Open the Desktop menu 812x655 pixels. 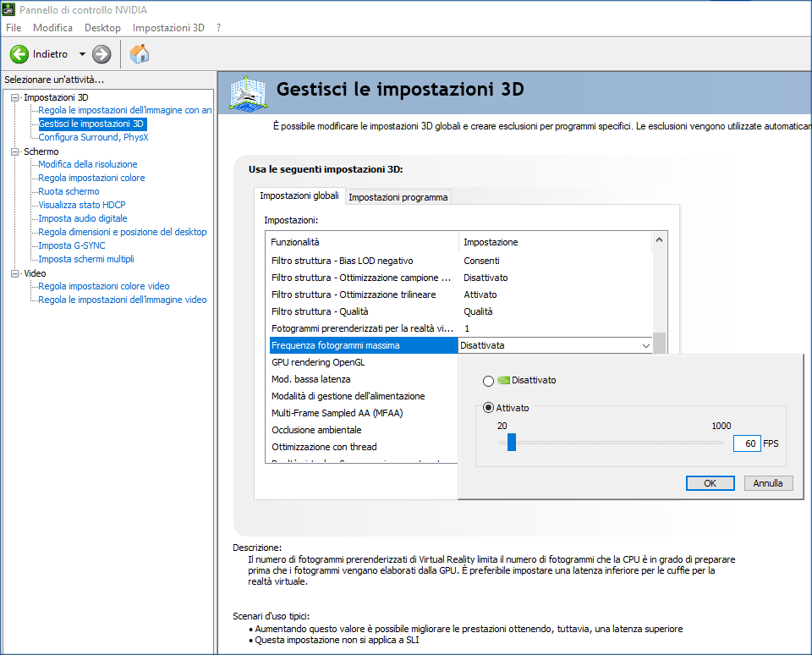(102, 28)
